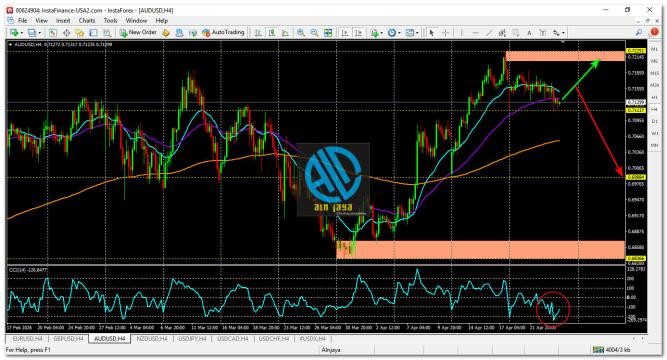
Task: Toggle the Data Window crosshair icon
Action: tap(66, 33)
